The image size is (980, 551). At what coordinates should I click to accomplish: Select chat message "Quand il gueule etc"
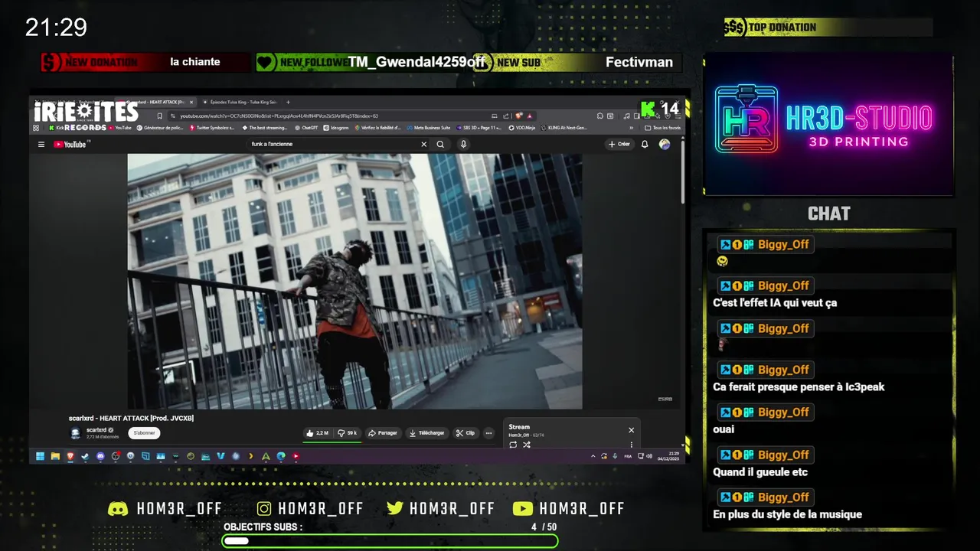(760, 471)
